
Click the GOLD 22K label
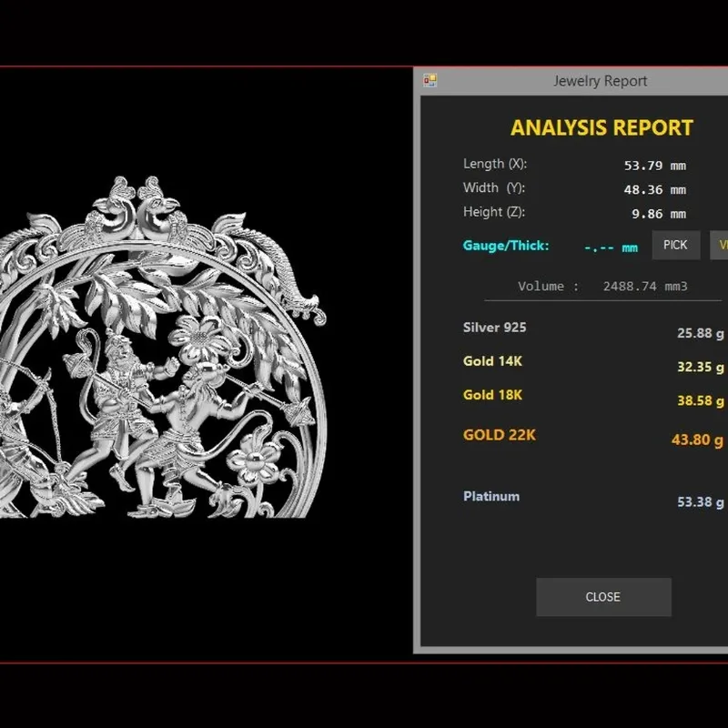(499, 435)
